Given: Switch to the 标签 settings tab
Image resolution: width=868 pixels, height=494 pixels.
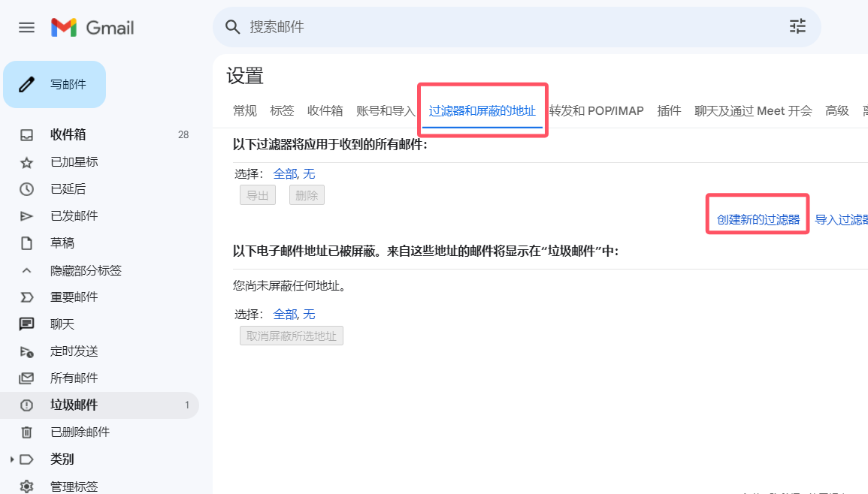Looking at the screenshot, I should pos(282,110).
